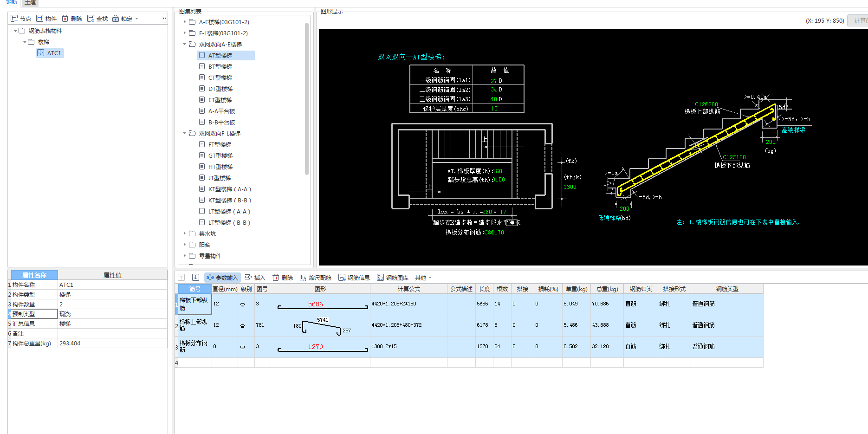Click the atlas list vertical scrollbar
Image resolution: width=868 pixels, height=434 pixels.
[307, 98]
